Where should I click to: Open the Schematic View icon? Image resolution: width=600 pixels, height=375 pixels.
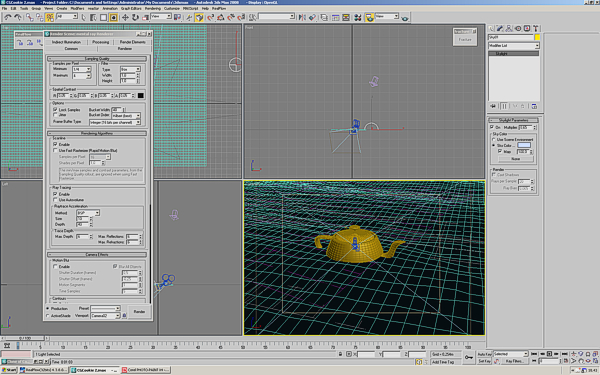click(346, 17)
